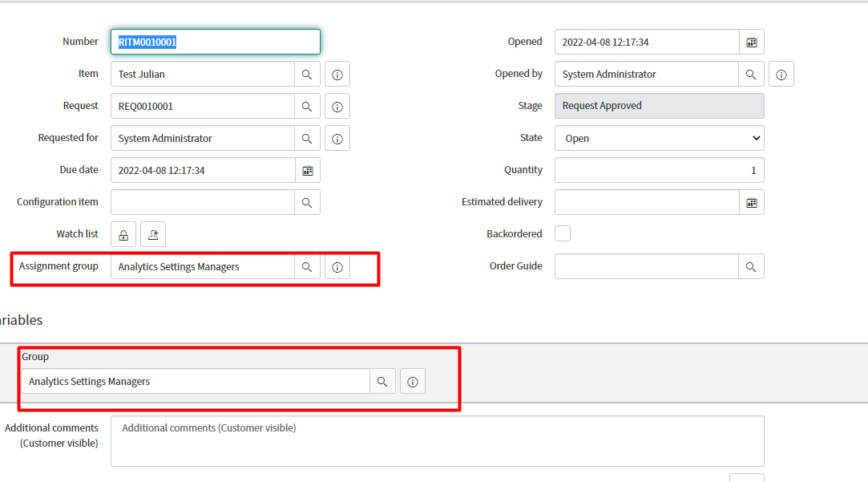Open lookup for Group variable
Viewport: 868px width, 482px height.
pos(382,382)
